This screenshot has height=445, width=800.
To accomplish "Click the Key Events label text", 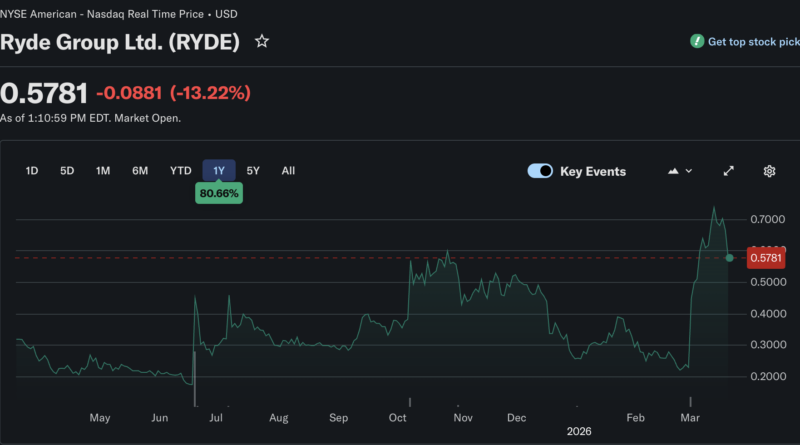I will [593, 171].
